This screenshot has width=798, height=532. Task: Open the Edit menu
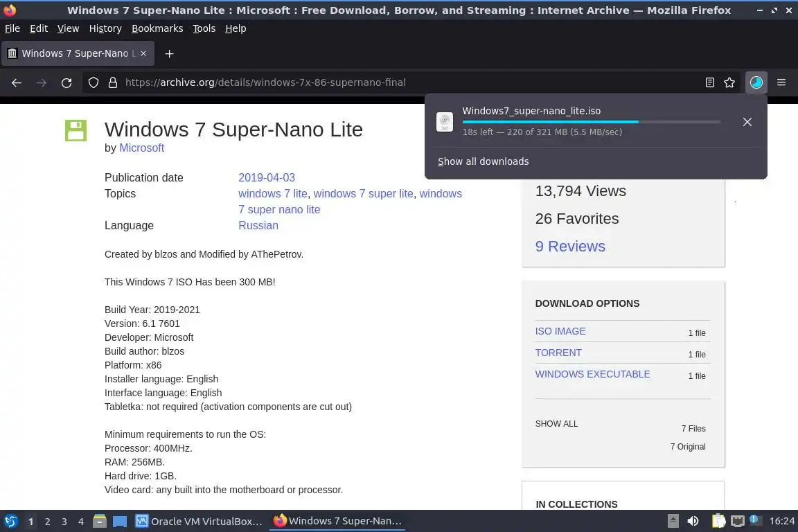pos(39,28)
